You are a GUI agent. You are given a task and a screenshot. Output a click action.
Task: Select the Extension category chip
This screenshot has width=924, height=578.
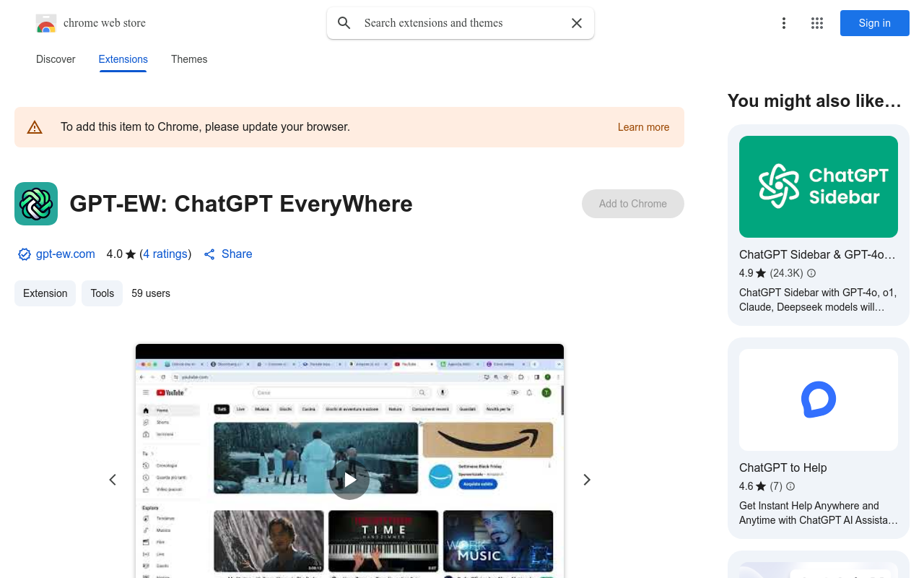(x=45, y=293)
